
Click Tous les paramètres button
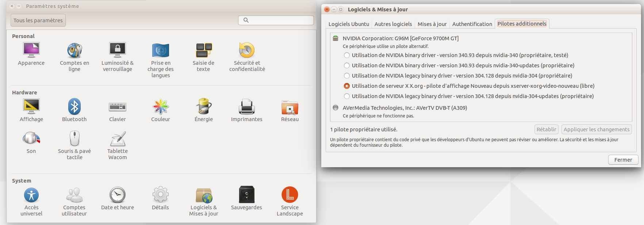coord(38,20)
